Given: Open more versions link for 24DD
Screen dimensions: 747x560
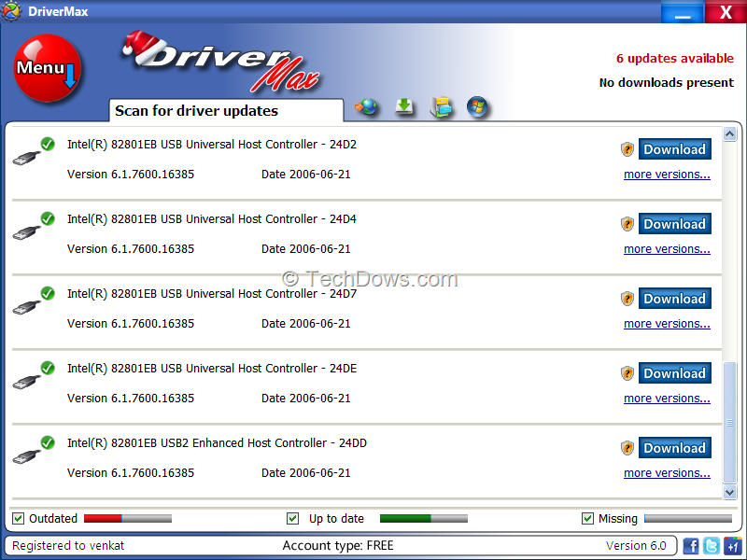Looking at the screenshot, I should tap(667, 473).
